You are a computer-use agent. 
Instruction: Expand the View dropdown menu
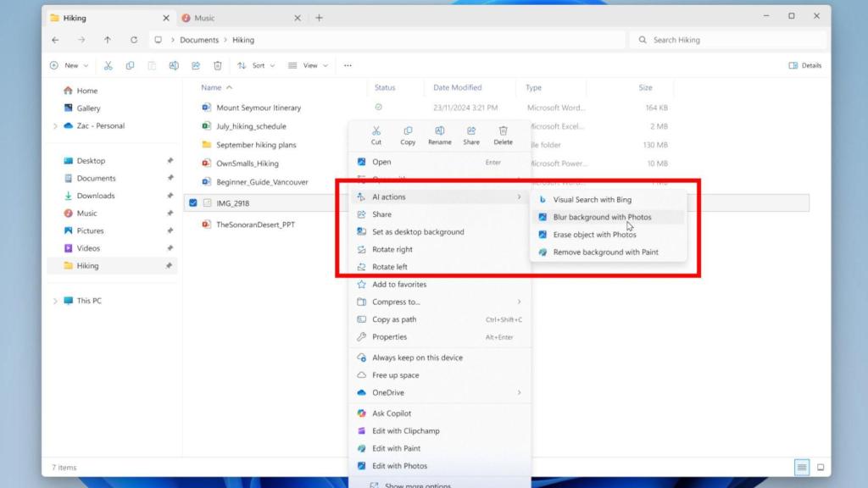click(x=309, y=65)
